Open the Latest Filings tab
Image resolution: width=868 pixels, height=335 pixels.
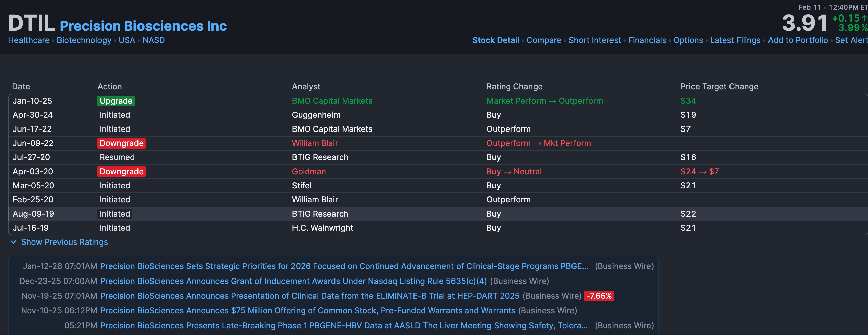point(735,40)
